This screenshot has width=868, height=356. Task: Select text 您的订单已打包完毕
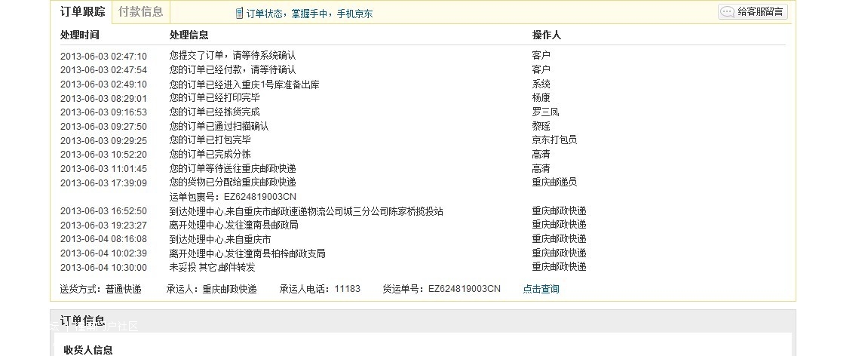pos(210,140)
